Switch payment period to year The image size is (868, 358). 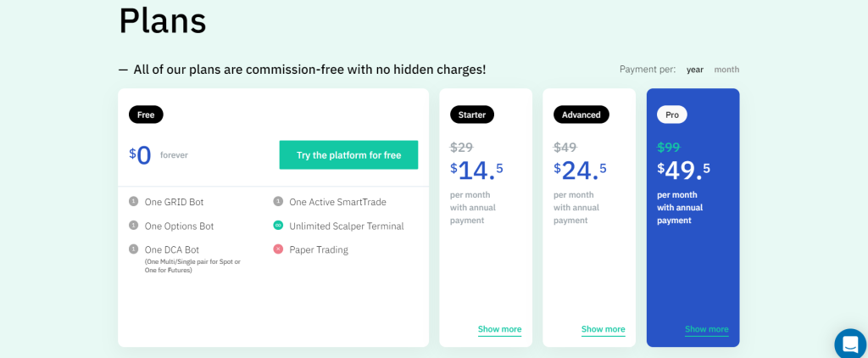695,70
